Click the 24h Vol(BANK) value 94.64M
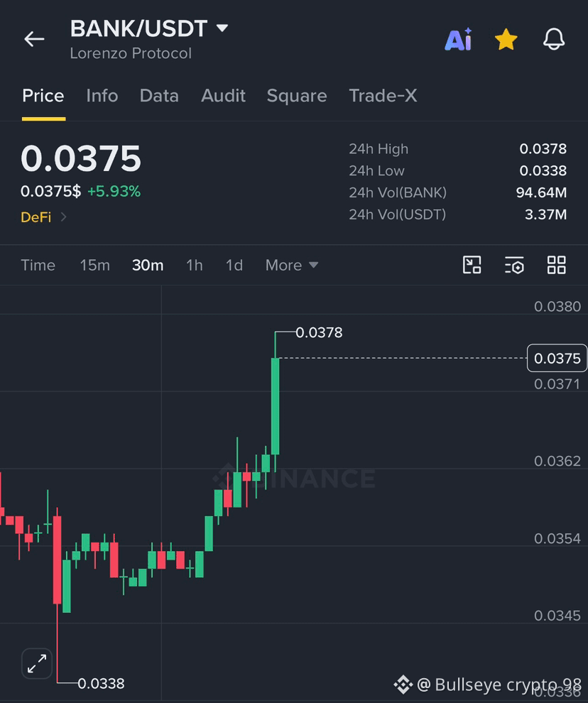This screenshot has width=588, height=703. click(x=541, y=192)
